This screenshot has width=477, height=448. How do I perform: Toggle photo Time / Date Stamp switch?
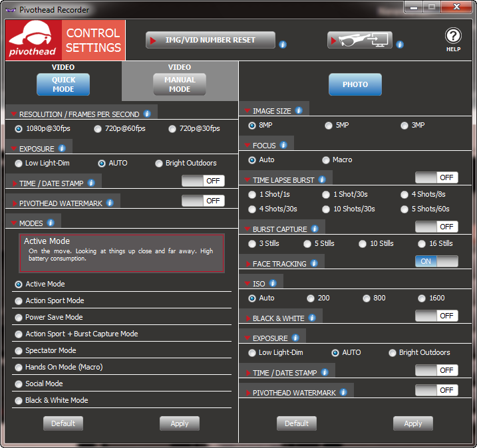[436, 370]
